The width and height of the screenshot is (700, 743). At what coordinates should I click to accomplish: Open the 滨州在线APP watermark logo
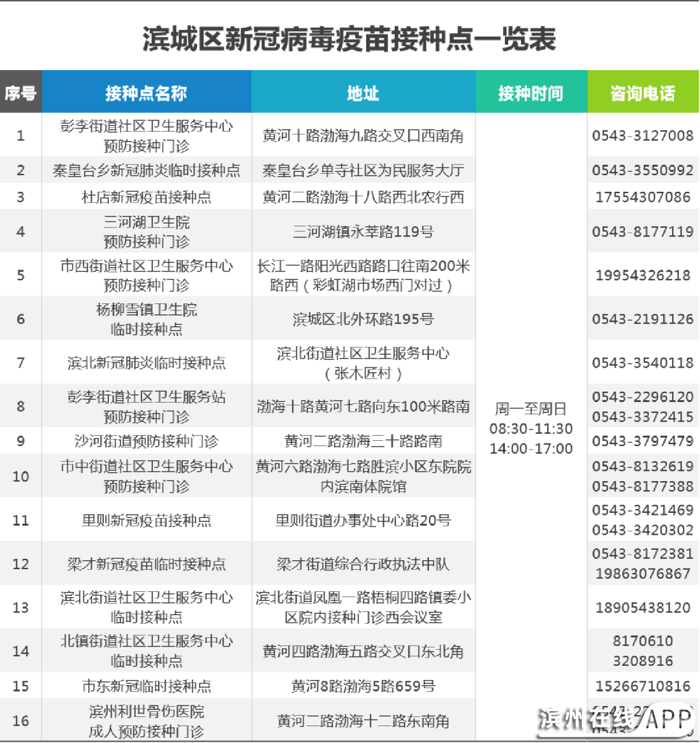tap(616, 720)
